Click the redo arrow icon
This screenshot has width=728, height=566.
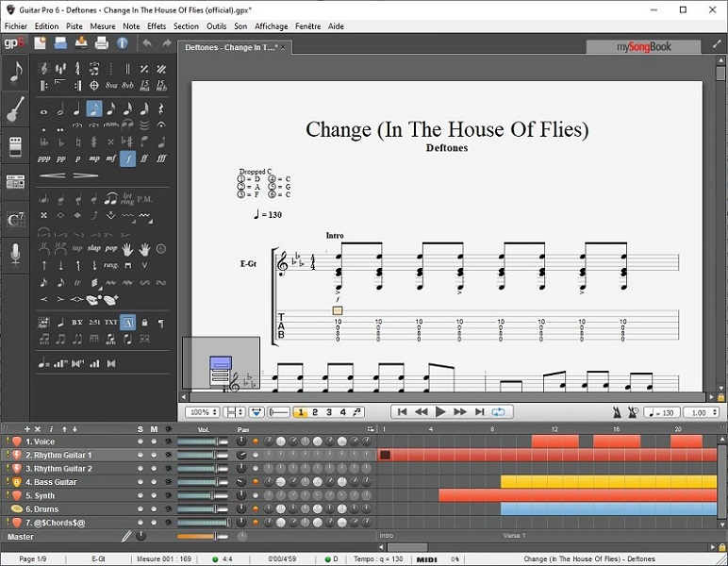tap(167, 43)
